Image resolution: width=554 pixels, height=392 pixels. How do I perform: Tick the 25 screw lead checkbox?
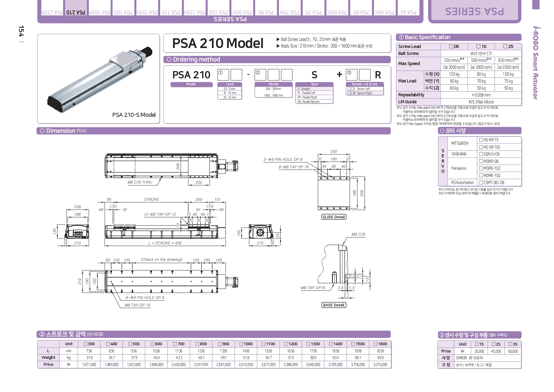pyautogui.click(x=505, y=46)
